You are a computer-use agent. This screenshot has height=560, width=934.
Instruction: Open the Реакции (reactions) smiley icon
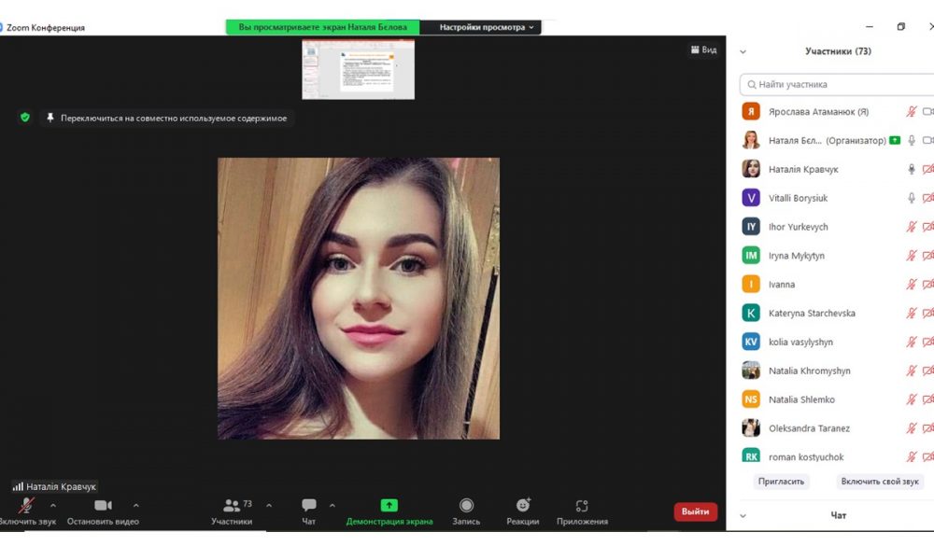coord(523,506)
